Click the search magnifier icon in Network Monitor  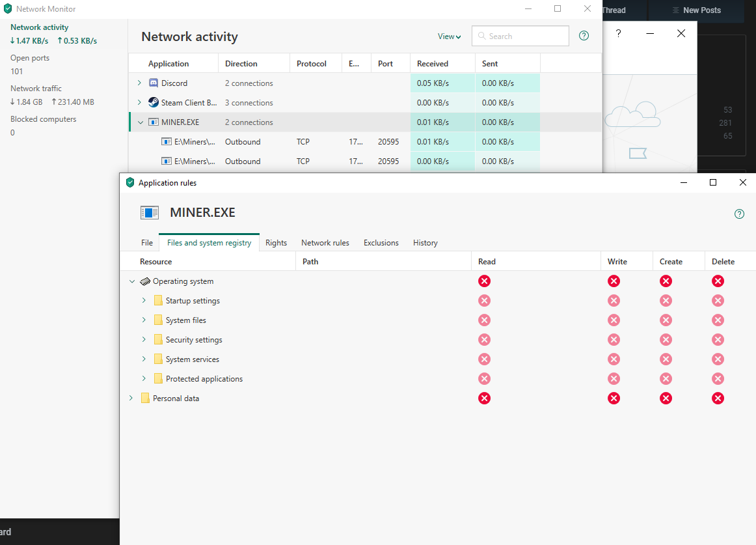click(x=481, y=36)
